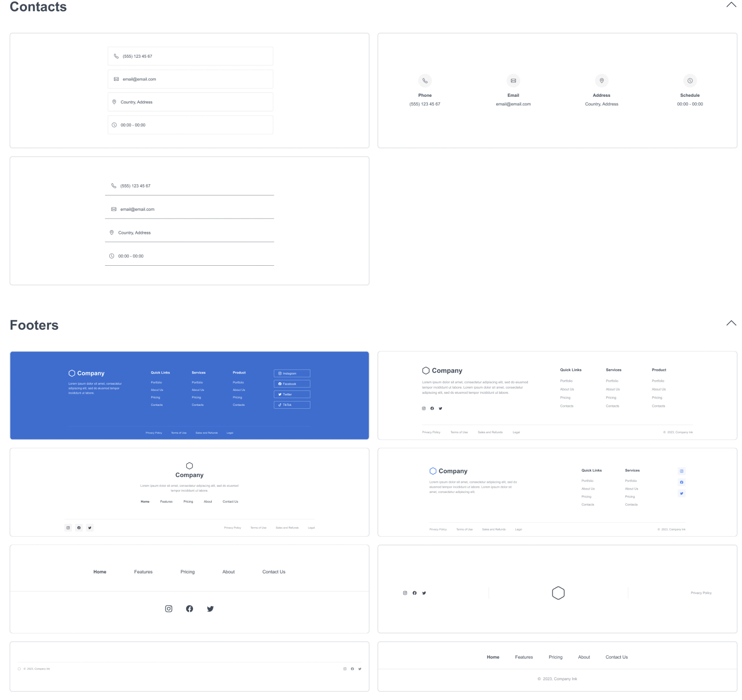The image size is (742, 700).
Task: Click the large Instagram icon below the Home menu
Action: 168,609
